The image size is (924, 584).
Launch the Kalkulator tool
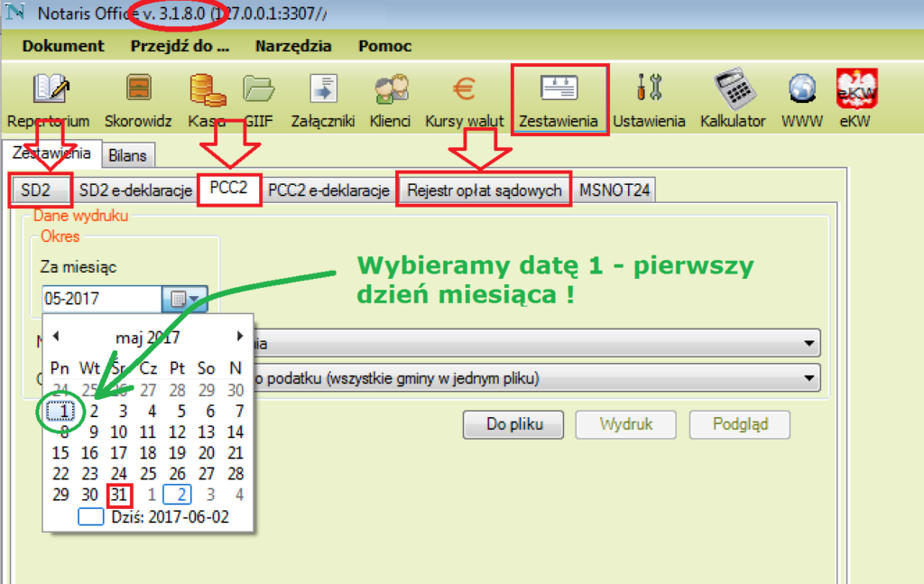(733, 100)
